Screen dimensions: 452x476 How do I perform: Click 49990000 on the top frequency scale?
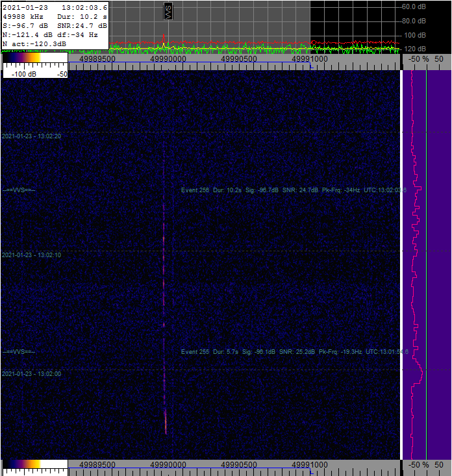[x=168, y=58]
